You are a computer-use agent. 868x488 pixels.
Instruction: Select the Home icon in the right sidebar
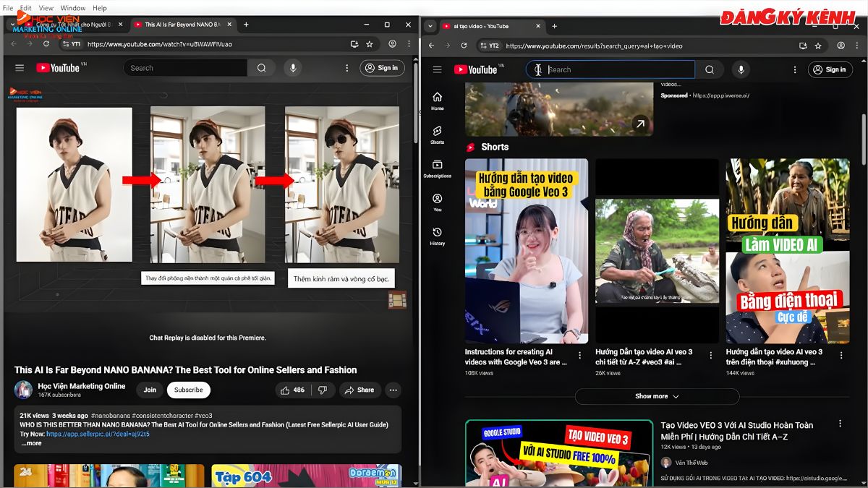pyautogui.click(x=437, y=98)
